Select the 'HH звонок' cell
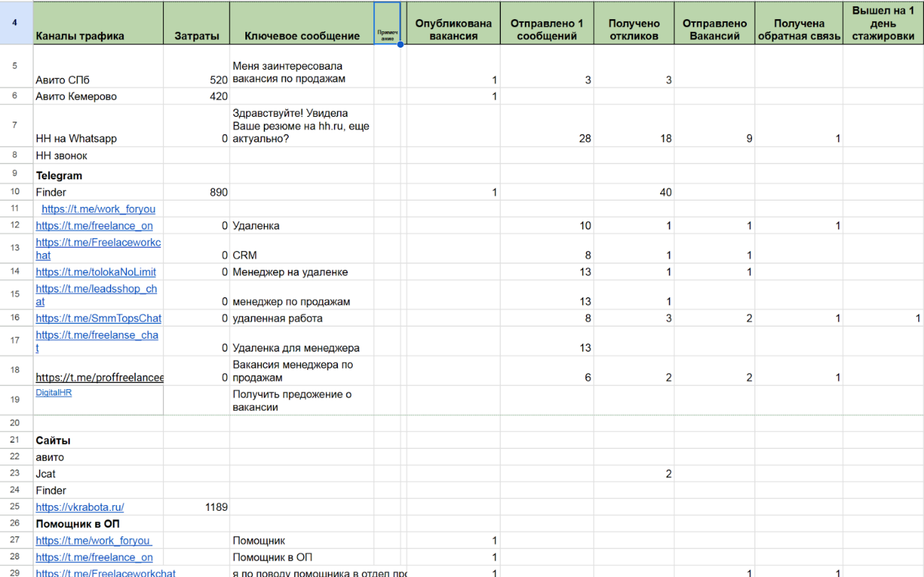924x577 pixels. coord(98,155)
